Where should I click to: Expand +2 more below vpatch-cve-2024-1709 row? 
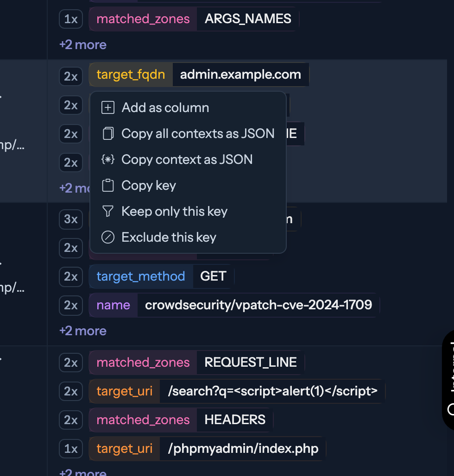[83, 331]
